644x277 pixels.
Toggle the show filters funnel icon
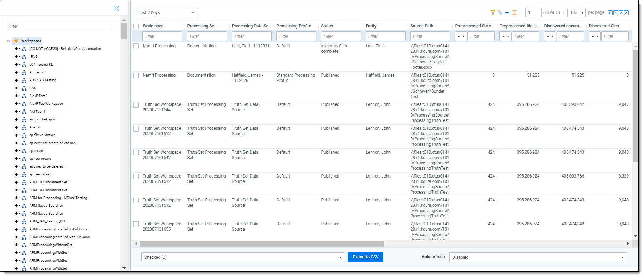(x=493, y=13)
